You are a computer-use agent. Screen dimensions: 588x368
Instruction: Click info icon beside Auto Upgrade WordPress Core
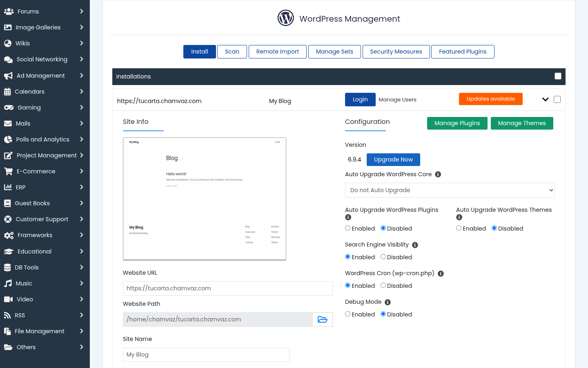[x=438, y=174]
